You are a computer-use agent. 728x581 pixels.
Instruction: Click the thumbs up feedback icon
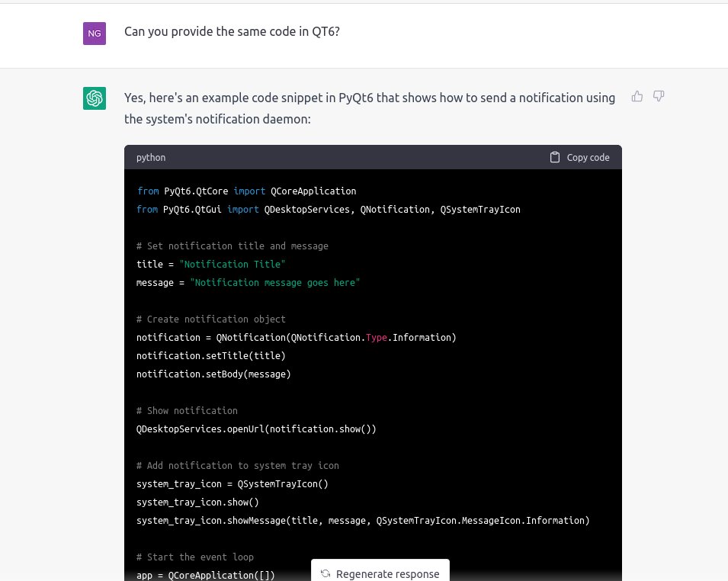637,96
